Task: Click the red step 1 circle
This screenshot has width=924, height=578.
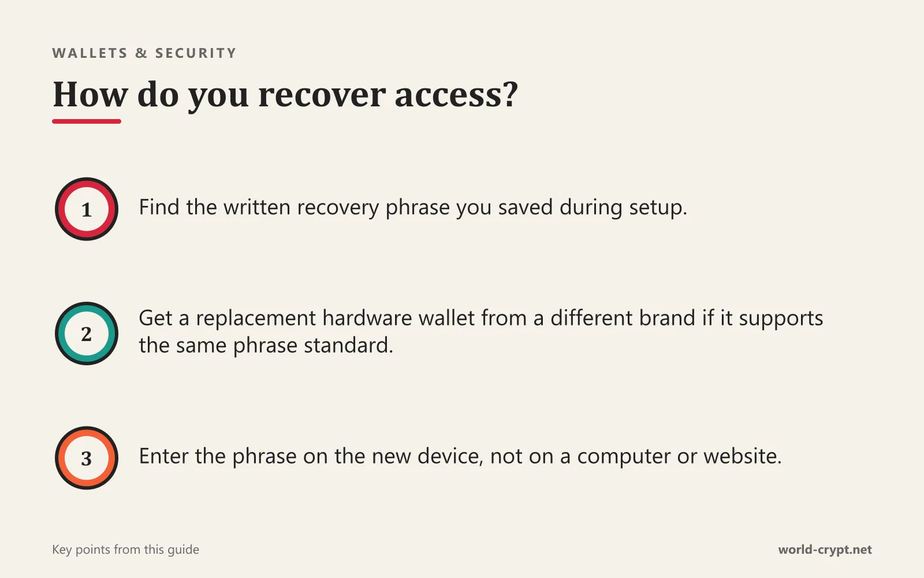Action: pyautogui.click(x=87, y=209)
